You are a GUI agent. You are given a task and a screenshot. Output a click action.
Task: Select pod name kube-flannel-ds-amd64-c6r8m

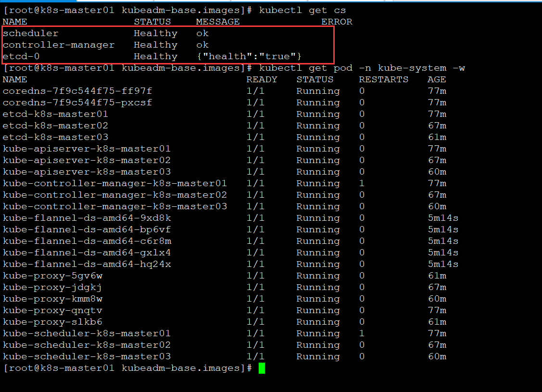point(87,241)
